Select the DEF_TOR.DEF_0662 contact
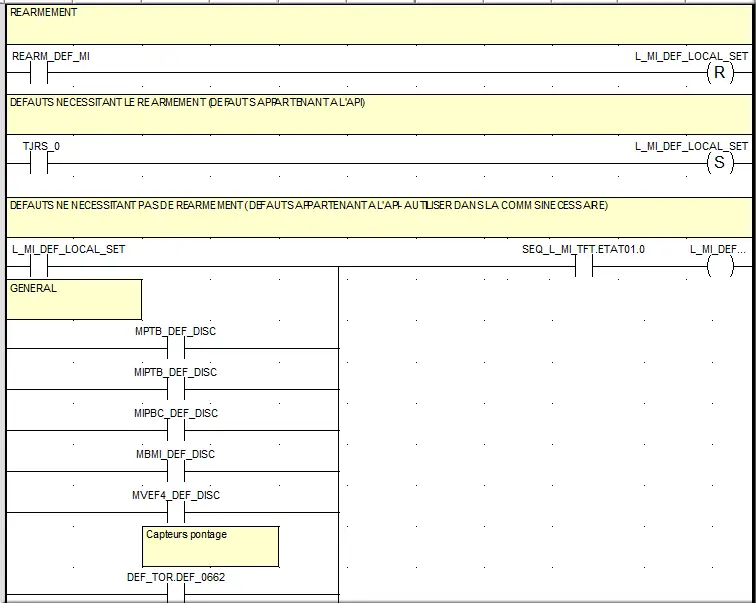The width and height of the screenshot is (756, 603). click(x=176, y=594)
